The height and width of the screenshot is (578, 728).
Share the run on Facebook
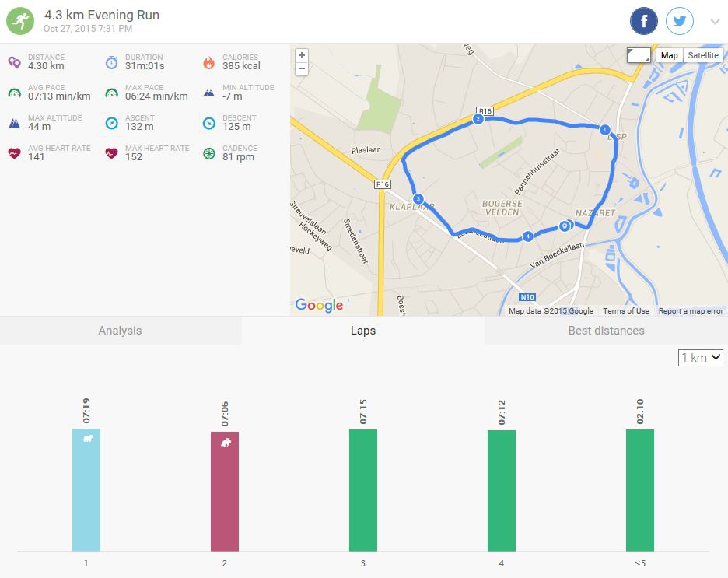(644, 21)
